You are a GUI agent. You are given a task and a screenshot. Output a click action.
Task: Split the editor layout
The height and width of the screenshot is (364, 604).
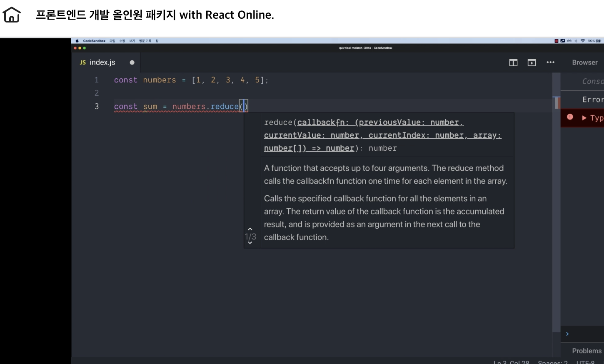coord(513,62)
